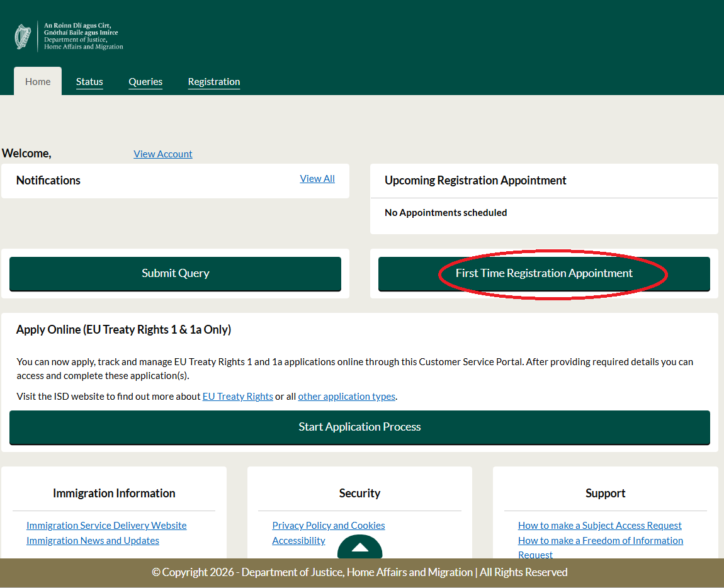
Task: Click the Upcoming Registration Appointment heading
Action: pyautogui.click(x=475, y=180)
